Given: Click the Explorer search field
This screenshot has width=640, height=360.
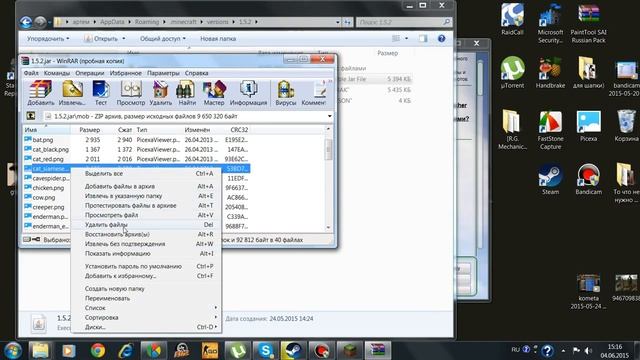Looking at the screenshot, I should click(404, 22).
